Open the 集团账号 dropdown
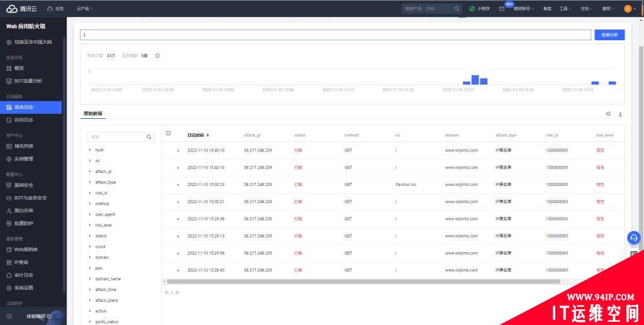 [524, 9]
